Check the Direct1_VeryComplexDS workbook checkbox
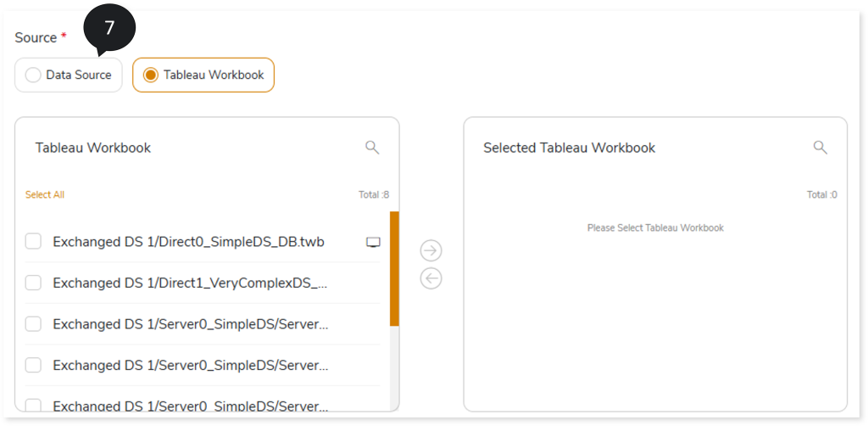Image resolution: width=868 pixels, height=426 pixels. 33,283
